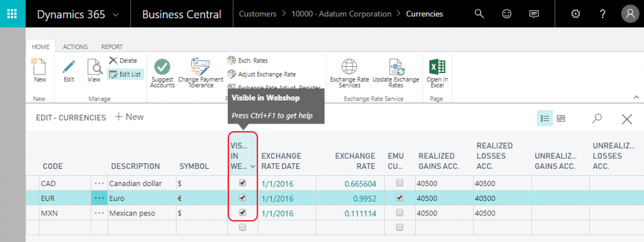Screen dimensions: 644x242
Task: Click the Euro description cell
Action: tap(142, 199)
